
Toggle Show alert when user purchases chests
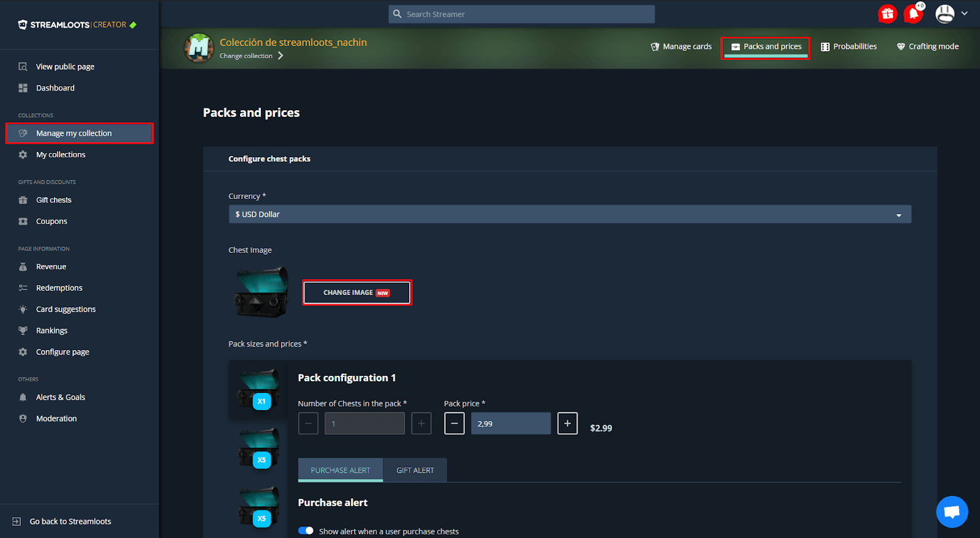click(x=306, y=531)
